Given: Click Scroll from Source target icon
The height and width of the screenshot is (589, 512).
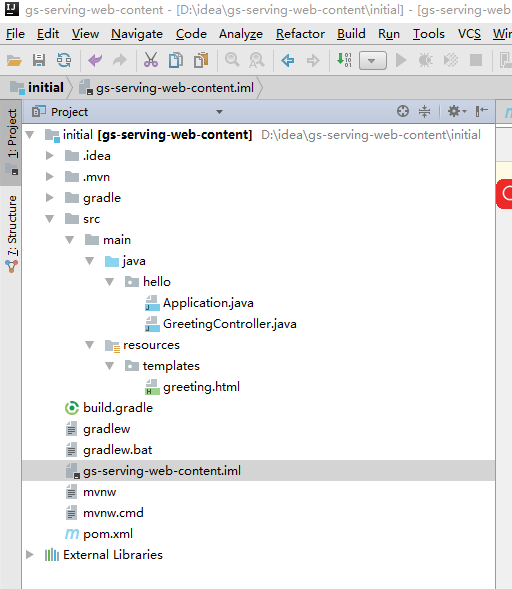Looking at the screenshot, I should (403, 111).
